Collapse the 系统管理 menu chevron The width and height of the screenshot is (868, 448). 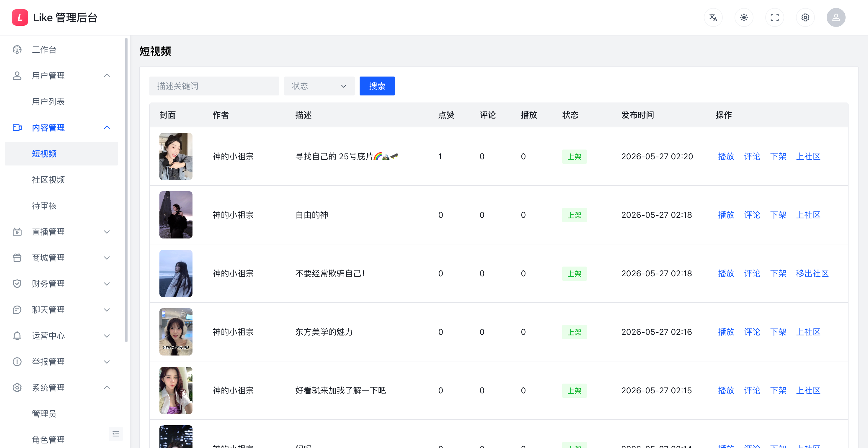pos(107,388)
